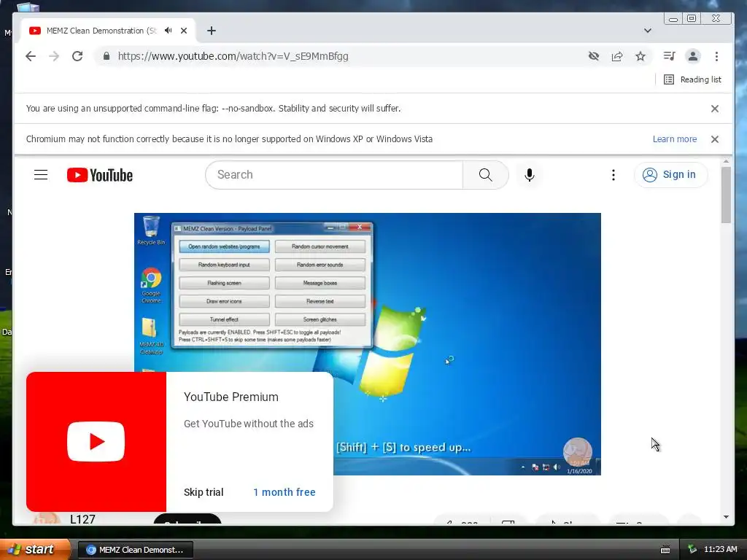Follow the Learn more link

coord(675,139)
